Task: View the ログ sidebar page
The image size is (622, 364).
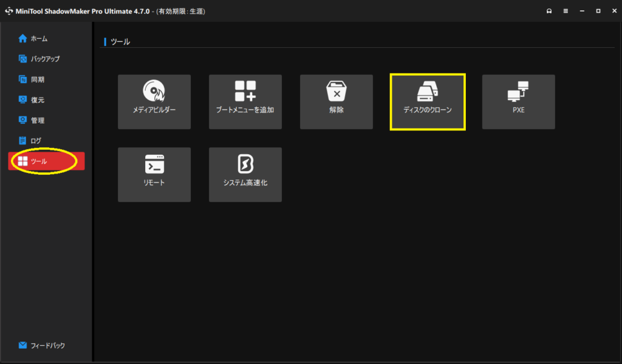Action: click(x=46, y=141)
